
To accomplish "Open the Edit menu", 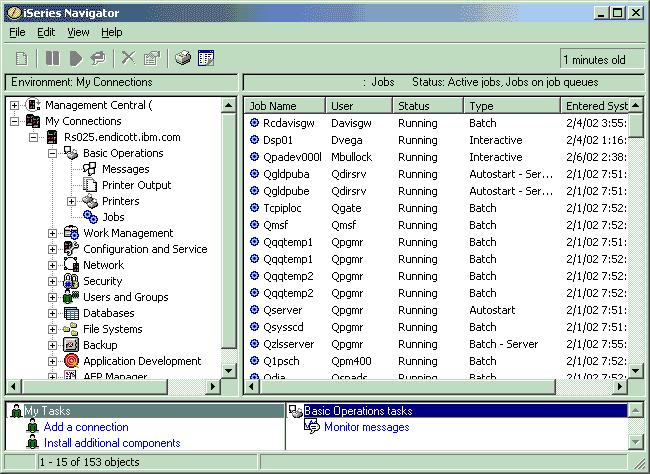I will pos(46,32).
